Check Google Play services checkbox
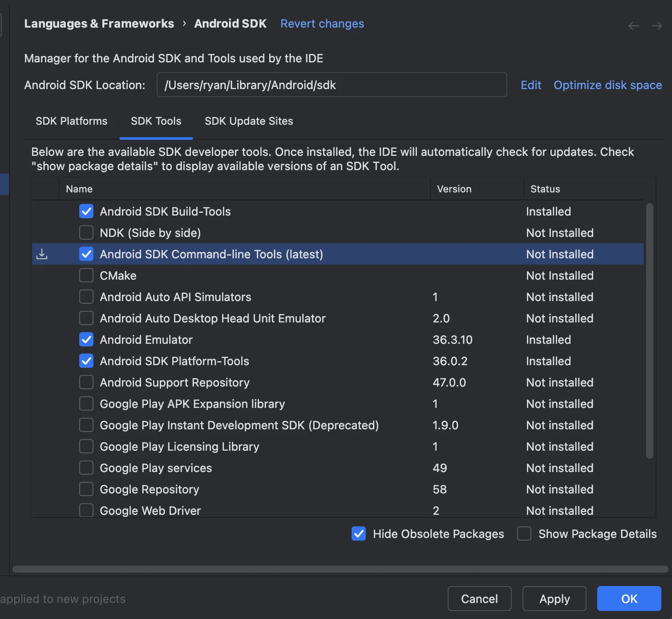The image size is (672, 619). pyautogui.click(x=86, y=468)
